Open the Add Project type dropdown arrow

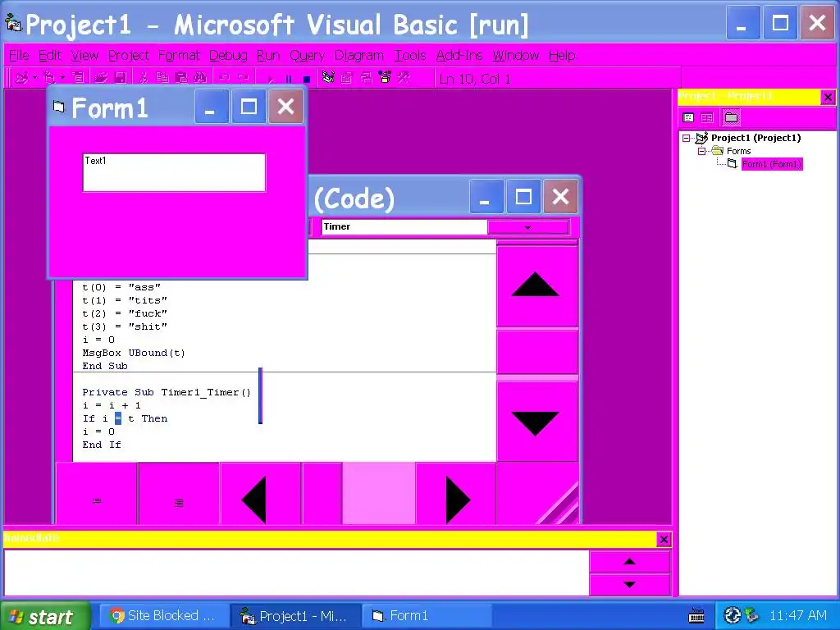pos(34,78)
